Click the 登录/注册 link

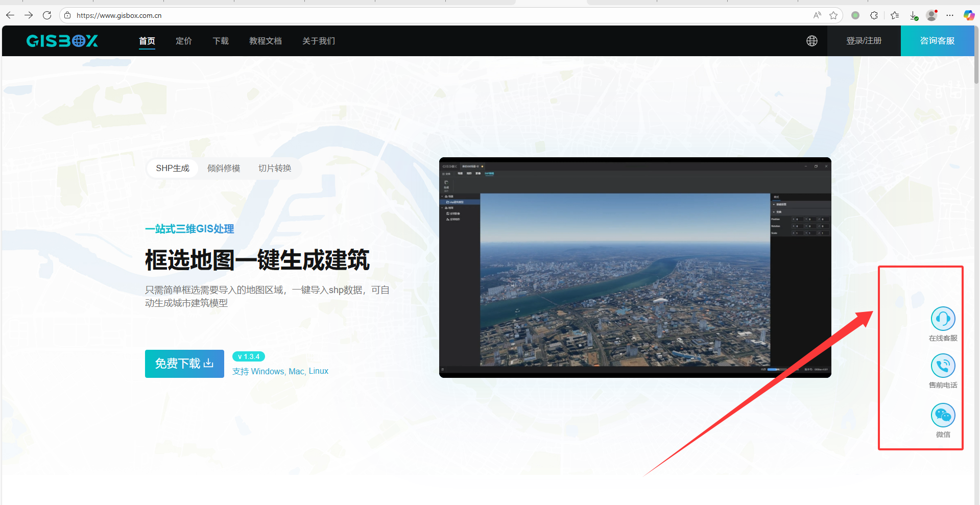pyautogui.click(x=864, y=41)
